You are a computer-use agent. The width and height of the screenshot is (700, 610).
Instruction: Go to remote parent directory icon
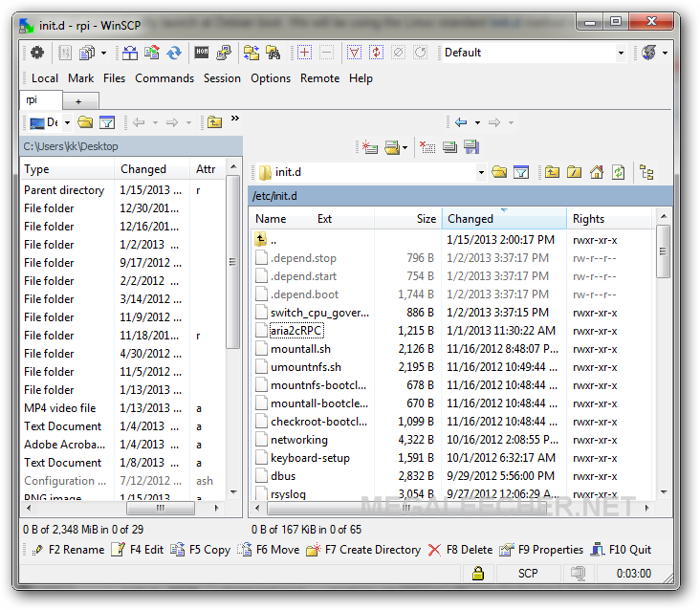pyautogui.click(x=552, y=172)
